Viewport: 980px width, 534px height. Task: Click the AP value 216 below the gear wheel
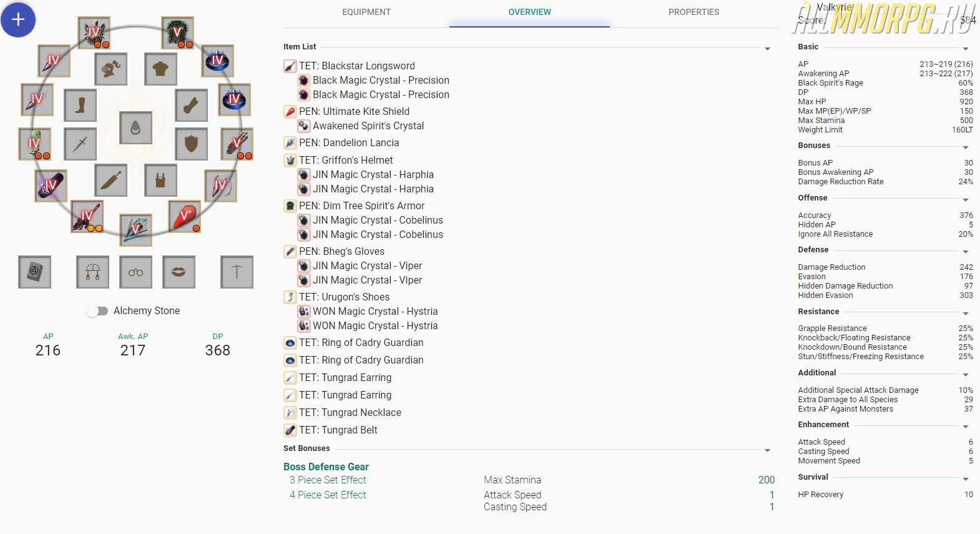tap(48, 350)
